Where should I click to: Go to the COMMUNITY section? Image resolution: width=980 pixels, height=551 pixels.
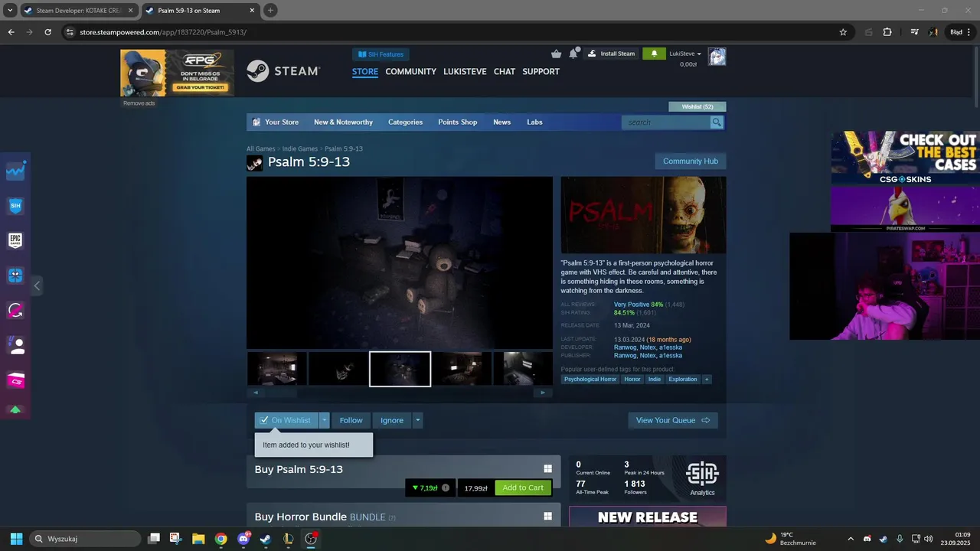pos(410,72)
